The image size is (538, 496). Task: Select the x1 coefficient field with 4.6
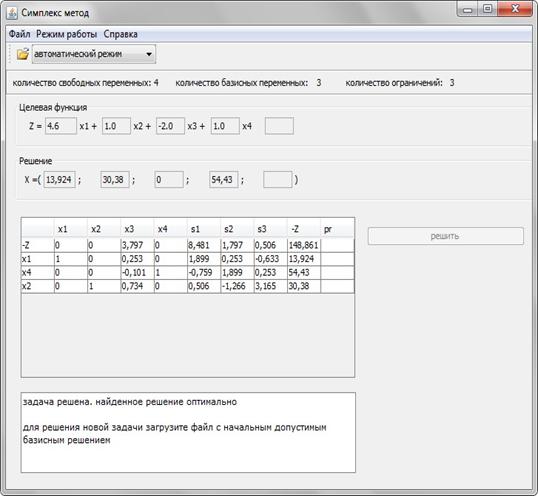tap(61, 126)
